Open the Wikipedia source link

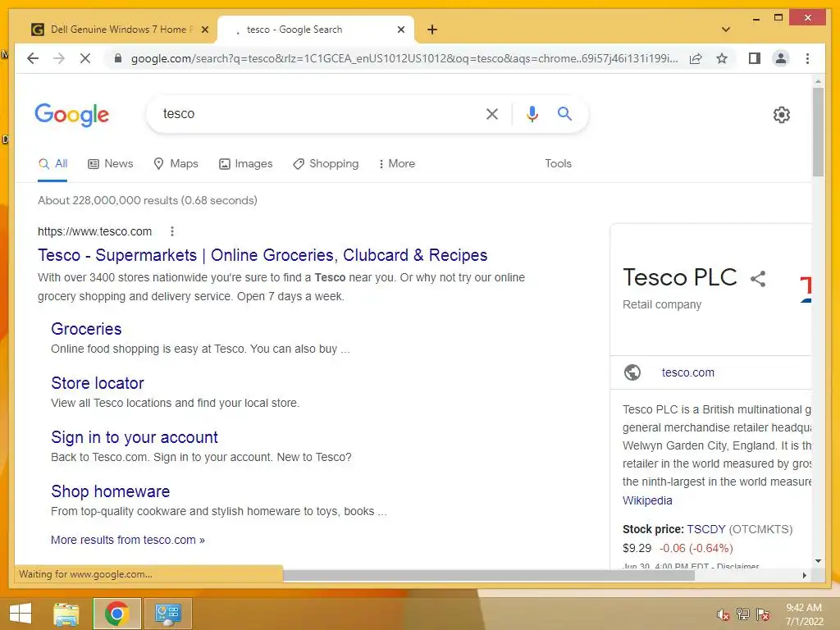(x=647, y=500)
